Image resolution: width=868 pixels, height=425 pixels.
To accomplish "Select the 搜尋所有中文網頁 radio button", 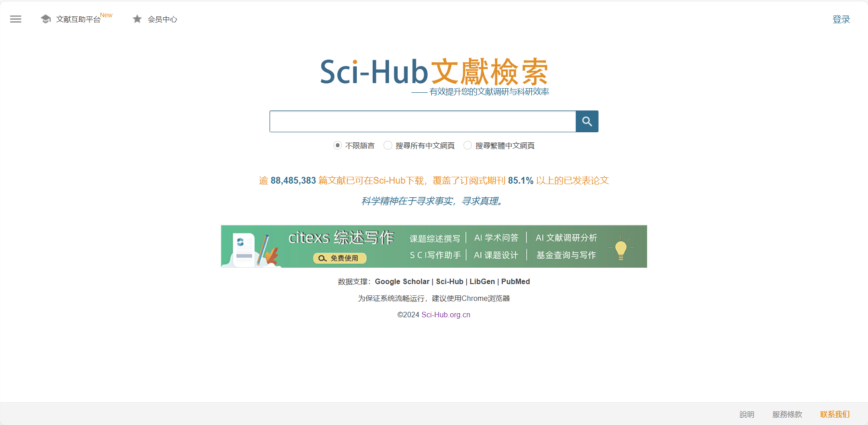I will (388, 145).
